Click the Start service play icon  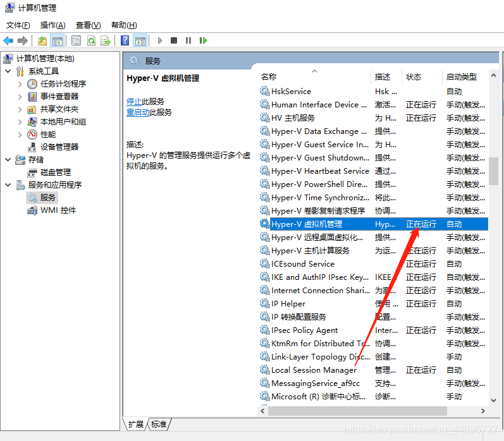coord(160,40)
